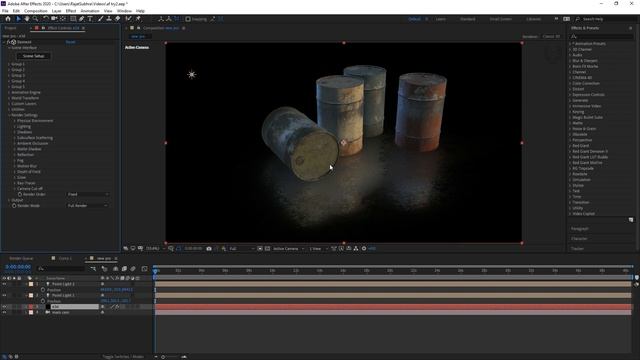Click the Home icon in the toolbar
This screenshot has width=640, height=360.
[x=8, y=19]
